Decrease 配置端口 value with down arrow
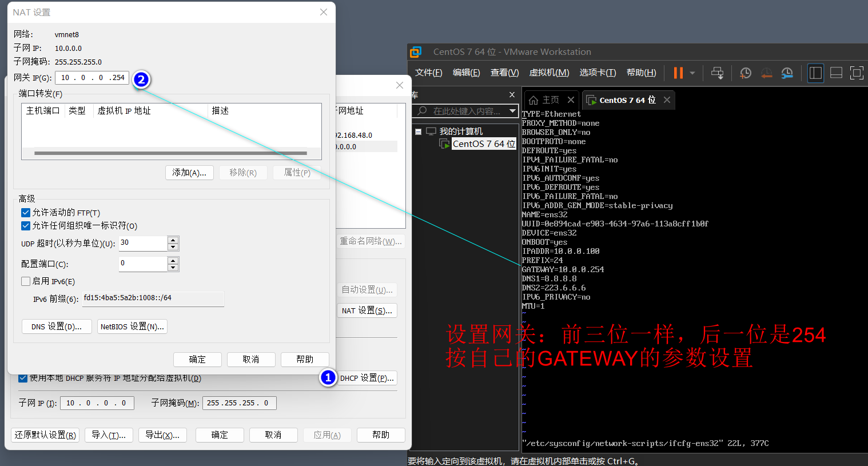Screen dimensions: 868x466 [173, 268]
